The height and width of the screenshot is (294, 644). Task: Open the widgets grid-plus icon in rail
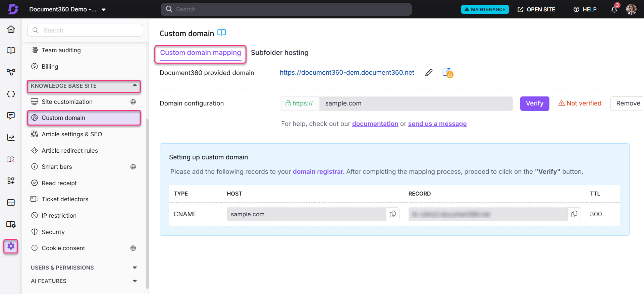pyautogui.click(x=11, y=181)
